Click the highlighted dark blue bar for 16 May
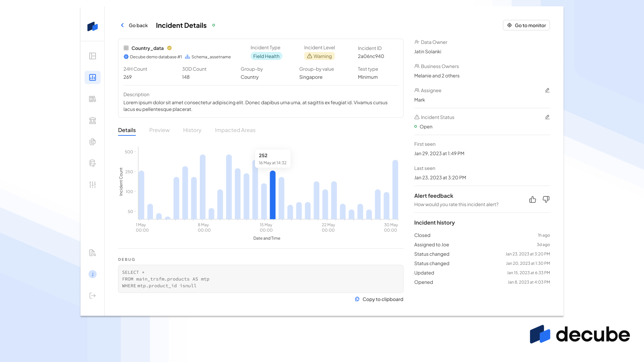Screen dimensions: 644x362 (273, 195)
